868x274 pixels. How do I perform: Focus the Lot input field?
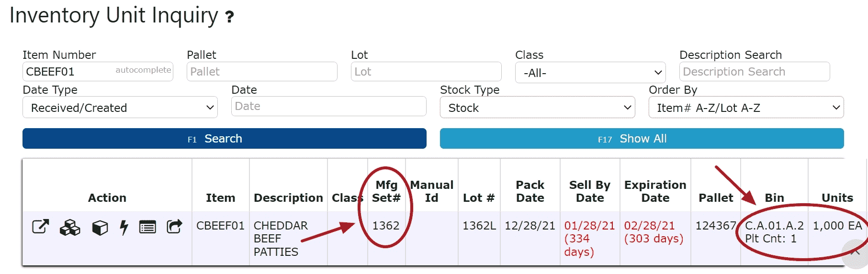[426, 72]
